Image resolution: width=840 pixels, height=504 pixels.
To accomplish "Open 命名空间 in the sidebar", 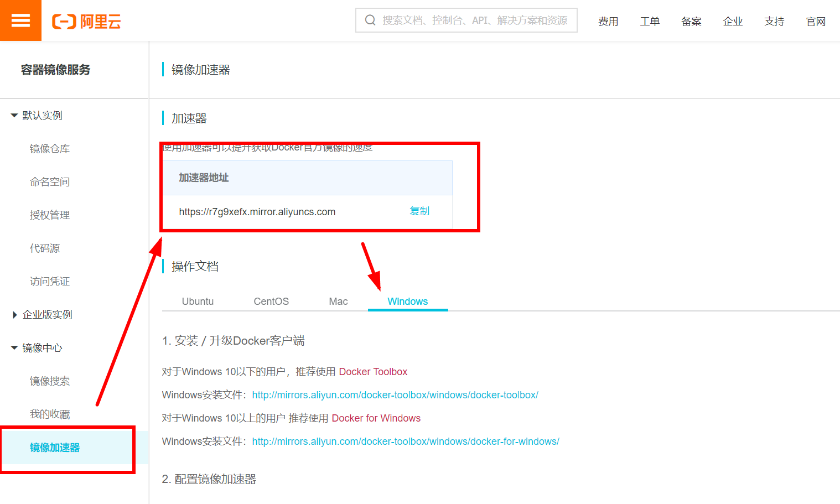I will click(49, 181).
